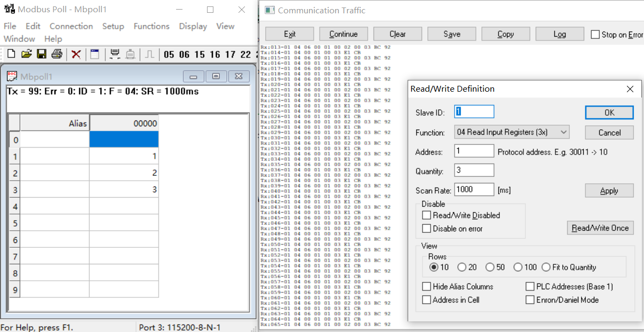Select the 20 rows radio button
The height and width of the screenshot is (332, 644).
pos(462,267)
